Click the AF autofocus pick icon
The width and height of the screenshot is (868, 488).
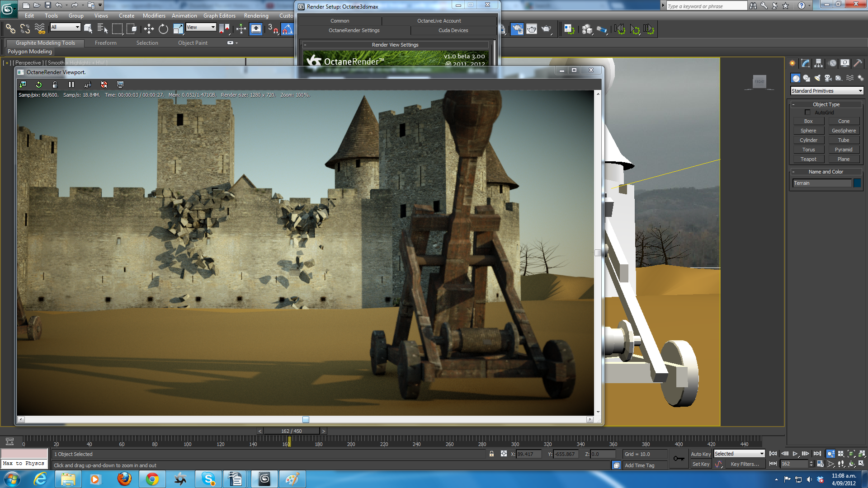88,84
